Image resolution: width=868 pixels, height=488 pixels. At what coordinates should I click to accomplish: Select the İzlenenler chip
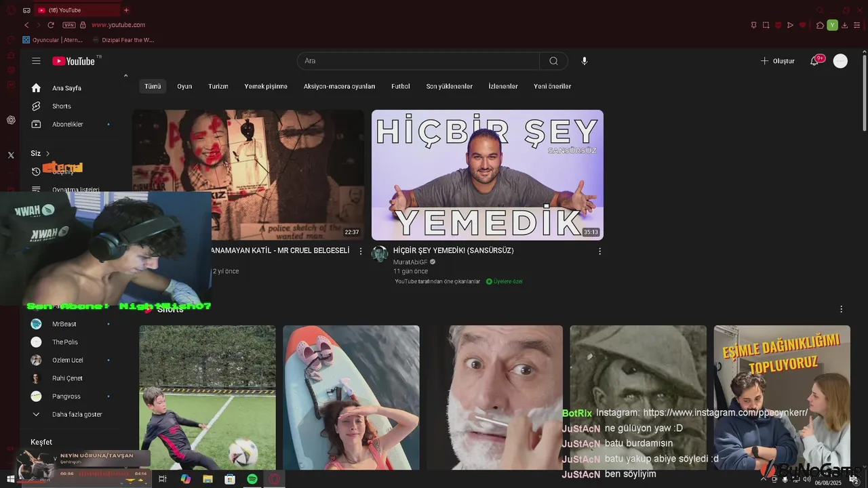click(503, 86)
